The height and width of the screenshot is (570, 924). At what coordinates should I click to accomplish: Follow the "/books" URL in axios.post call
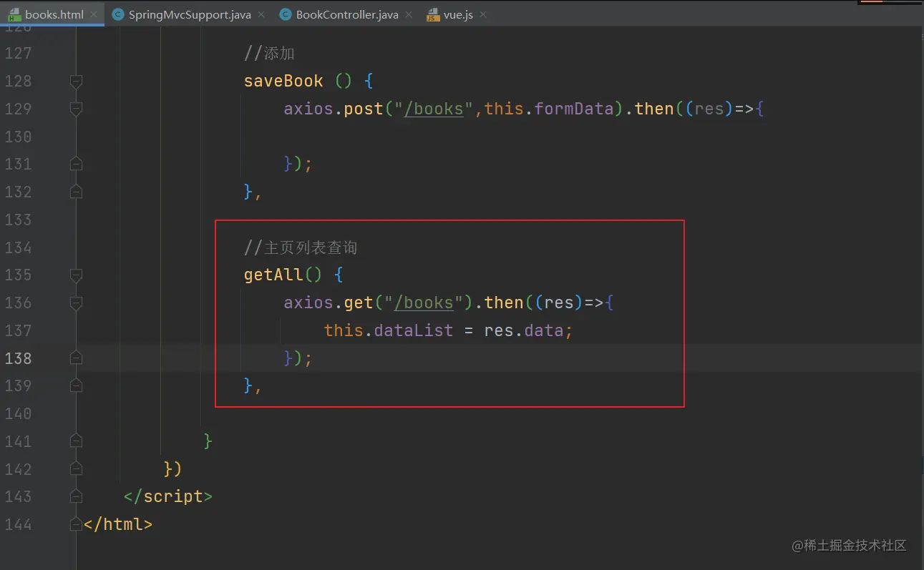click(x=434, y=109)
